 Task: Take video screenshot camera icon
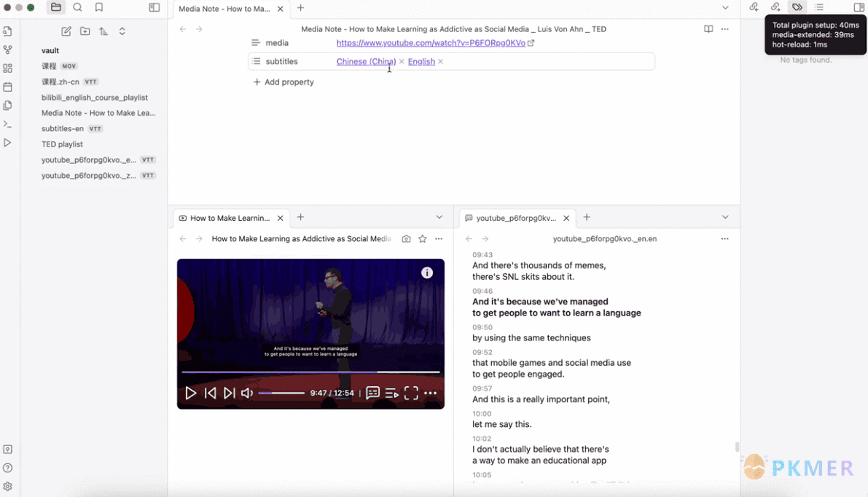(407, 238)
